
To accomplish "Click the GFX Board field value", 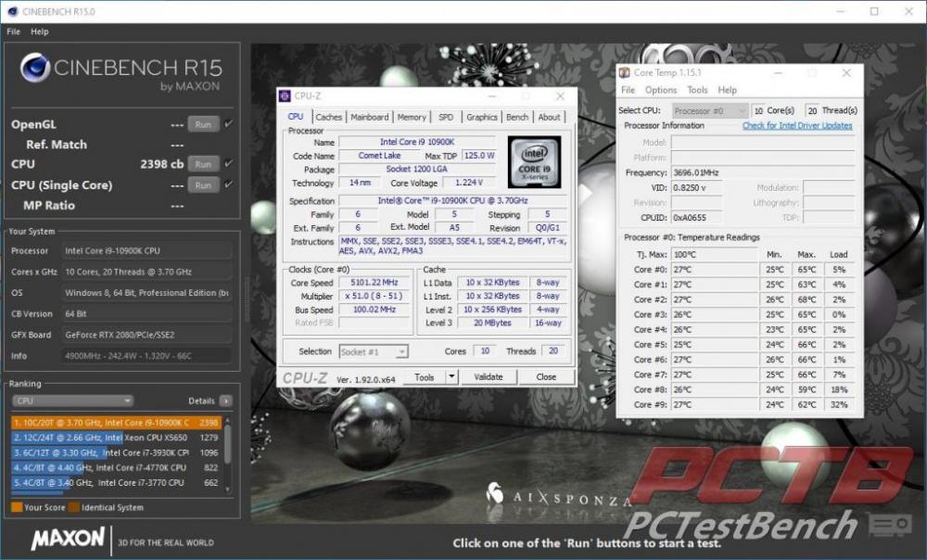I will pyautogui.click(x=146, y=335).
